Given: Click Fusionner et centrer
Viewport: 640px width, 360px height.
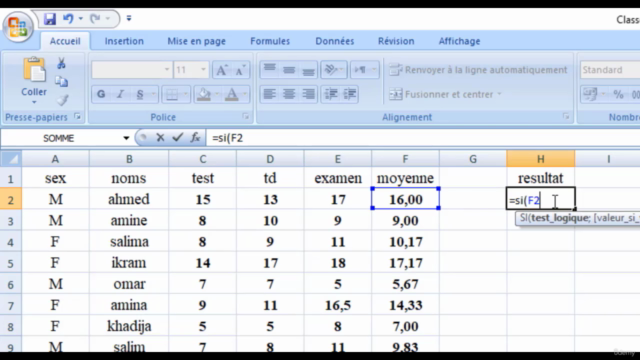Looking at the screenshot, I should [x=445, y=94].
